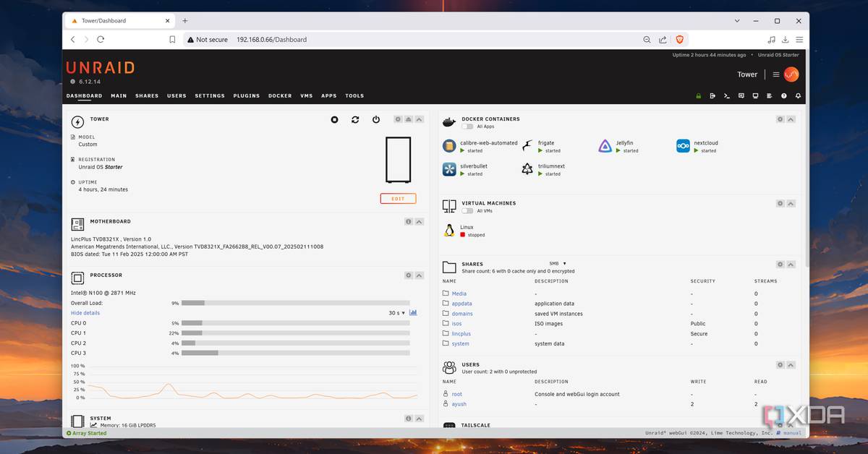Click the Edit button under case image

(398, 199)
